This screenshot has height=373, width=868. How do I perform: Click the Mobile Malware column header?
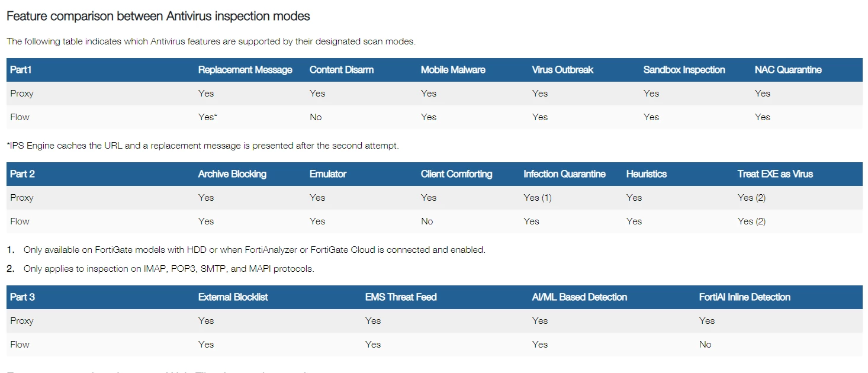[453, 70]
